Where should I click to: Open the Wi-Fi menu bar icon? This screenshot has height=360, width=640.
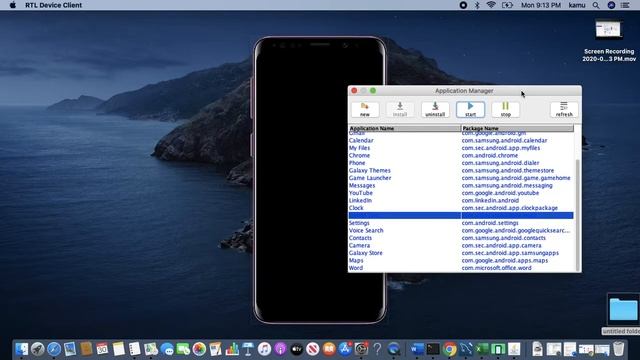491,5
